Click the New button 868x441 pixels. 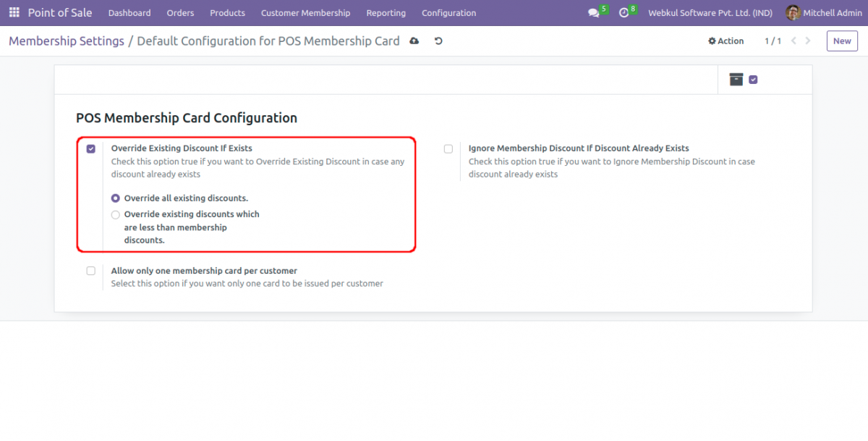841,41
